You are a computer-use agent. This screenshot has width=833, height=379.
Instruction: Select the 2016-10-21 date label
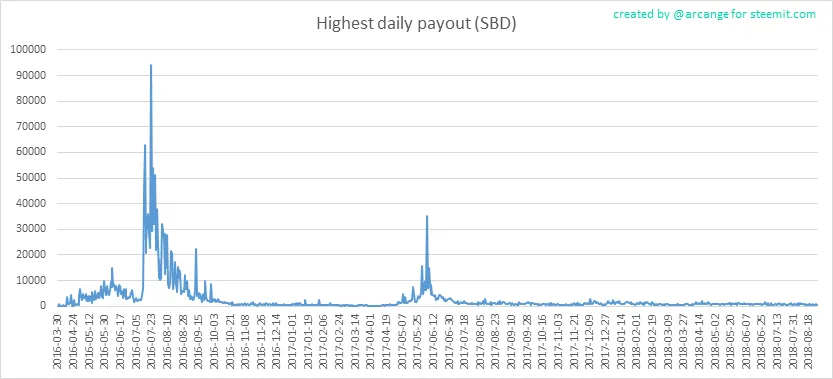[x=230, y=341]
